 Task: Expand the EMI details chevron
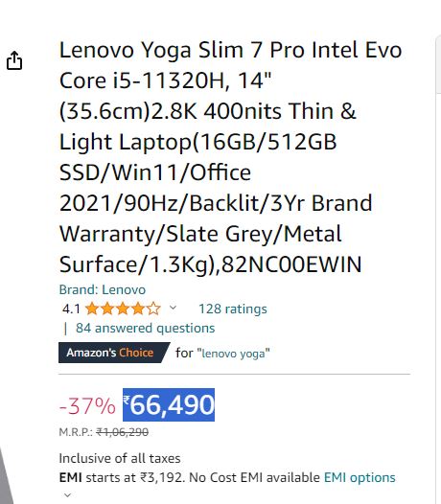click(67, 495)
